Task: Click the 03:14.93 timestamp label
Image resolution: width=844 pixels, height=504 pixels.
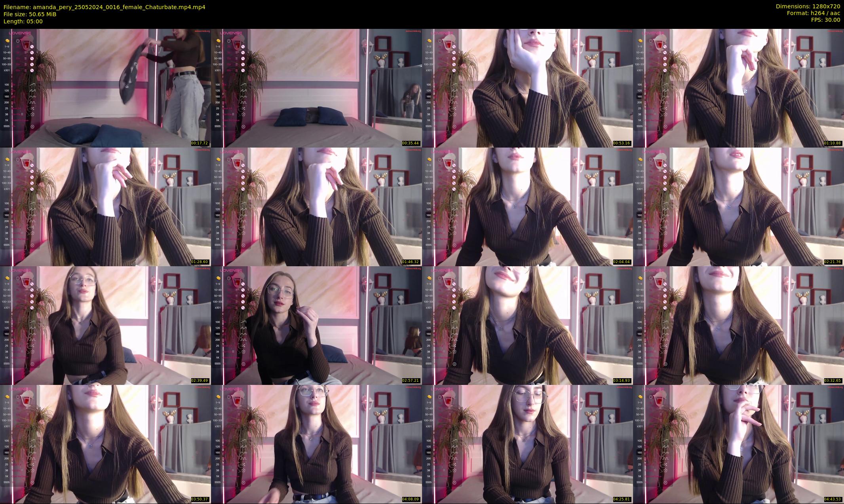Action: [622, 381]
